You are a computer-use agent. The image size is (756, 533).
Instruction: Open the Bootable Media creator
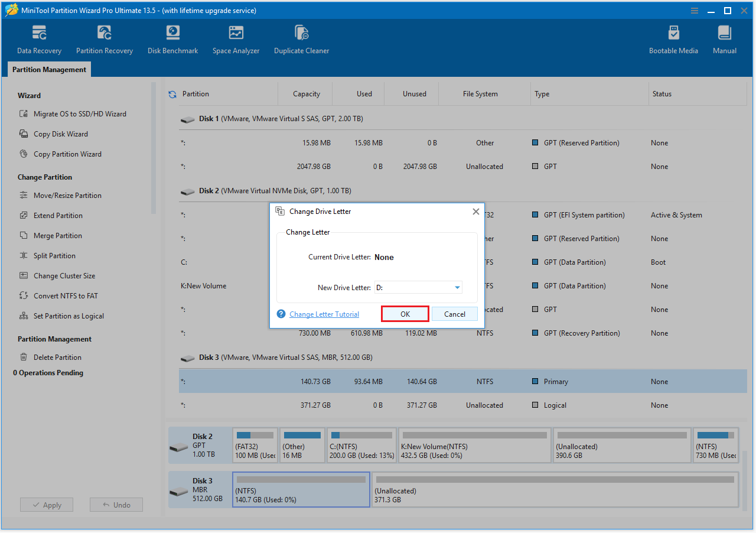click(673, 38)
